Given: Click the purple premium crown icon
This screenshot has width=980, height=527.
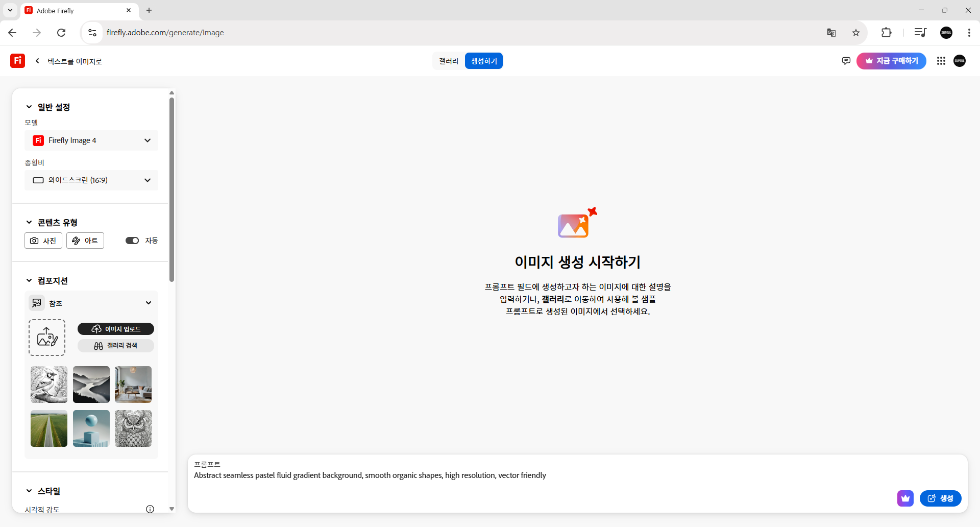Looking at the screenshot, I should 905,498.
